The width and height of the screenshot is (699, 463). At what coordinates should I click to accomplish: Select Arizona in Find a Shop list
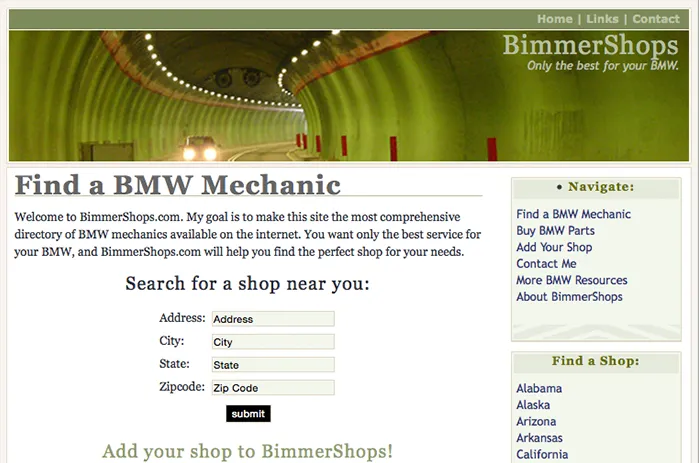pos(536,422)
